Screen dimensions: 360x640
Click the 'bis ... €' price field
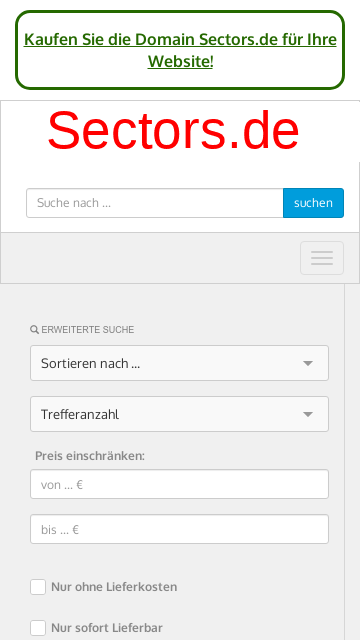click(x=179, y=529)
